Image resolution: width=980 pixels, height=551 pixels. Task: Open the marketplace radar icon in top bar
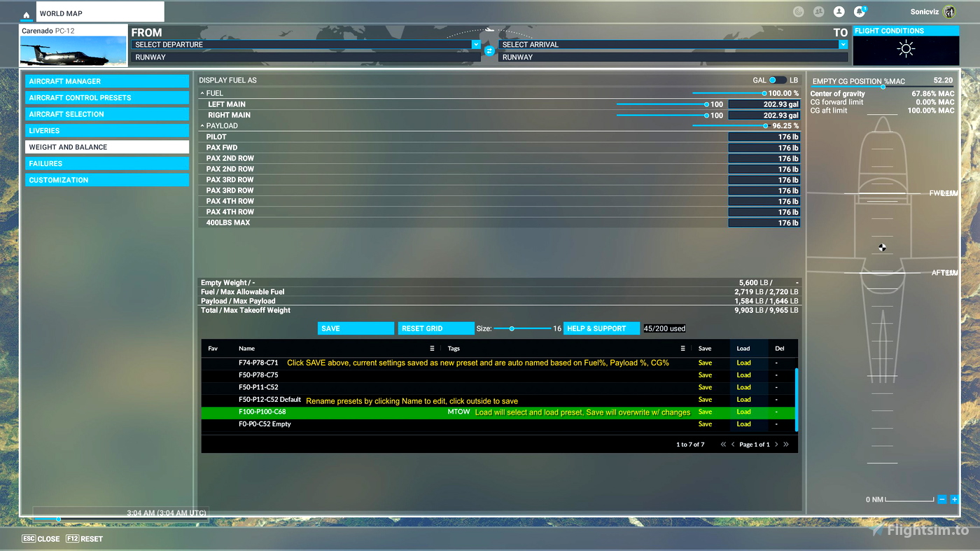click(798, 12)
